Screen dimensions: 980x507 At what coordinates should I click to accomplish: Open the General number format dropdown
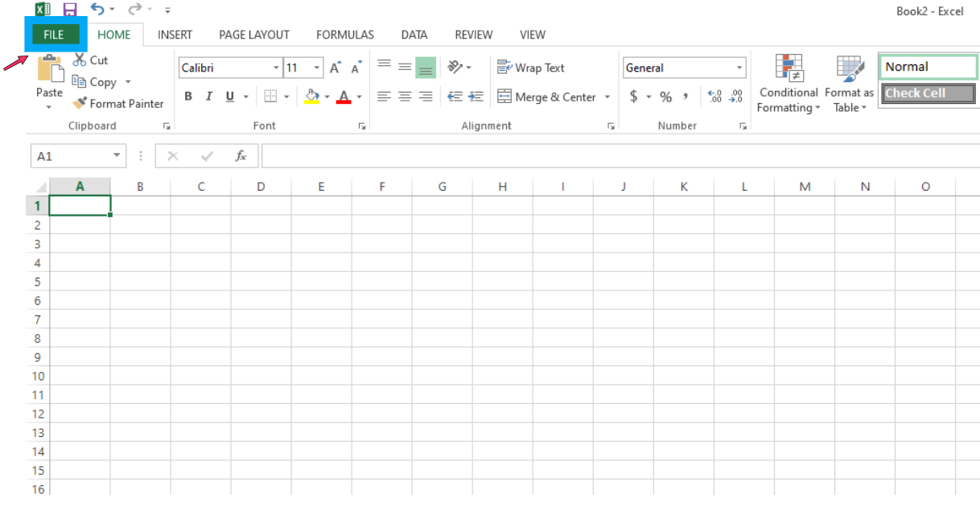pos(739,68)
